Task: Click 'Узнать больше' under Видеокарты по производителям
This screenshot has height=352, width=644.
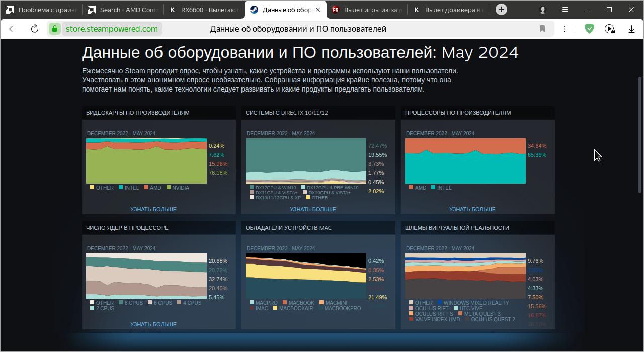Action: (x=153, y=209)
